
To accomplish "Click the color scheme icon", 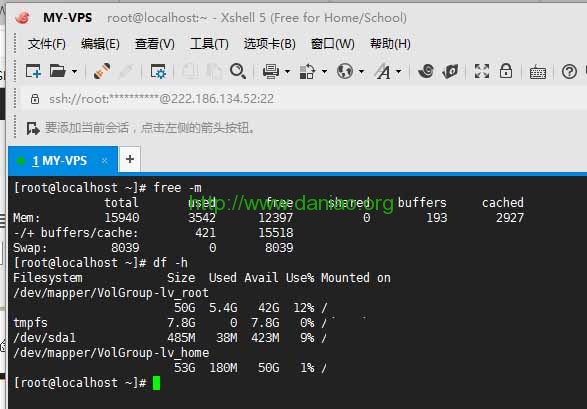I will pyautogui.click(x=307, y=71).
